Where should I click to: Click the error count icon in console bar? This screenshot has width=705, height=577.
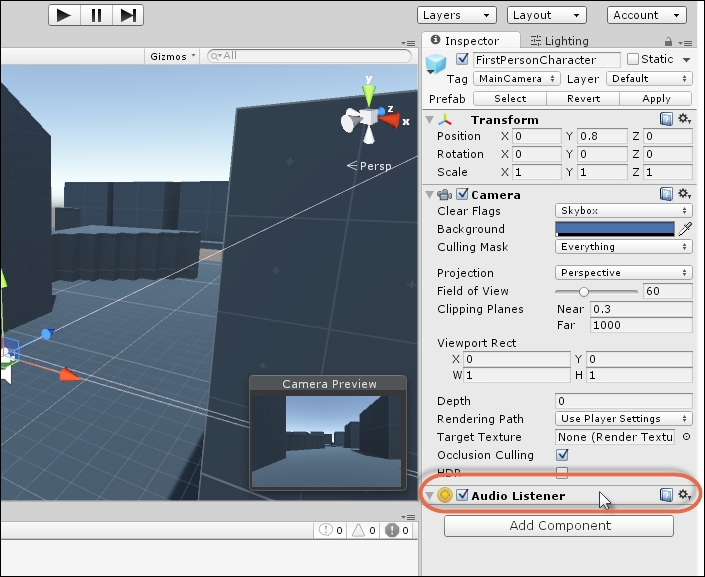392,530
